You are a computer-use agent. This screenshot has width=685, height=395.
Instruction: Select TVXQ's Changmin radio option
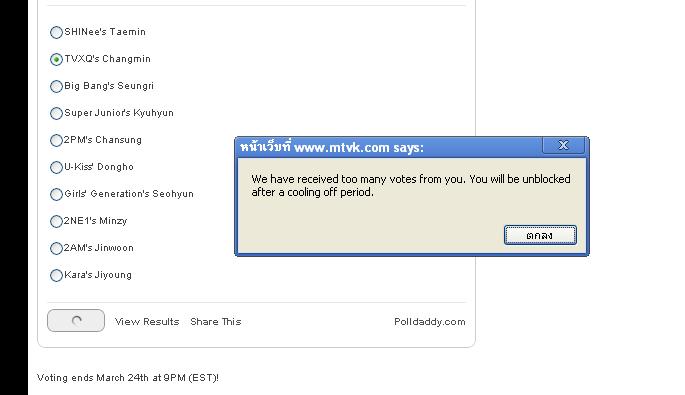[56, 59]
